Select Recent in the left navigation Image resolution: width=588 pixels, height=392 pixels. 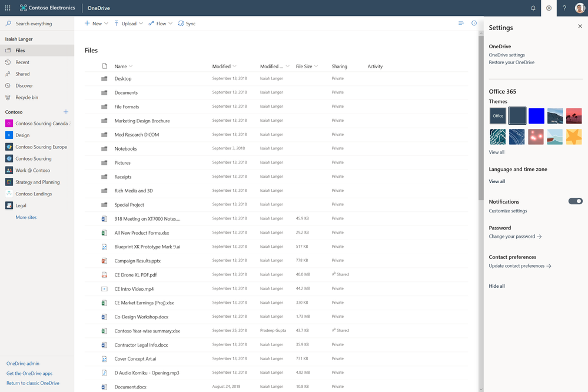coord(37,62)
